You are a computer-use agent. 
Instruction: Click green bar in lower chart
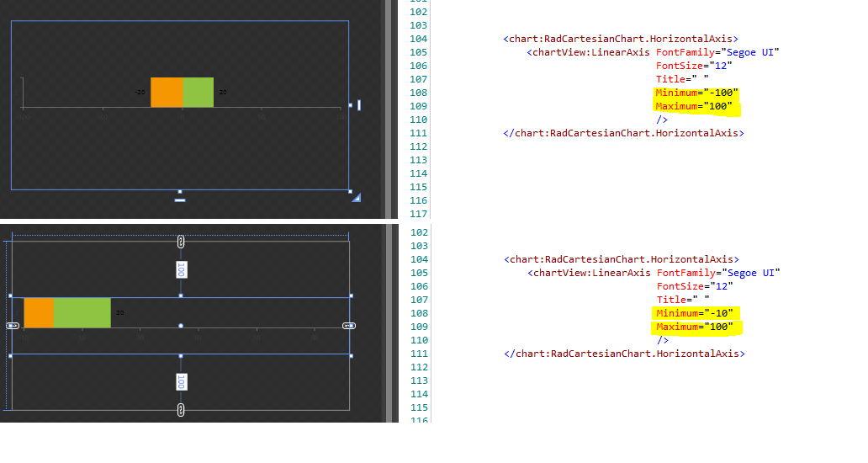point(82,313)
